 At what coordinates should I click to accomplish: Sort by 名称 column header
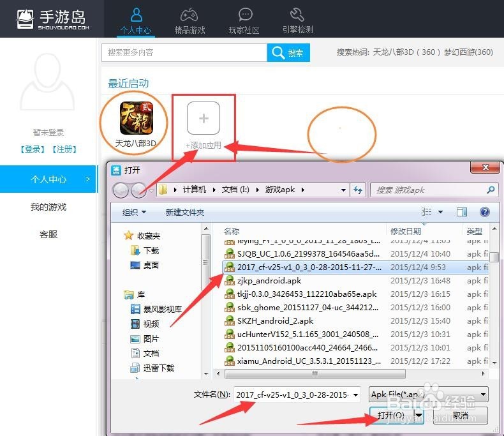(232, 231)
